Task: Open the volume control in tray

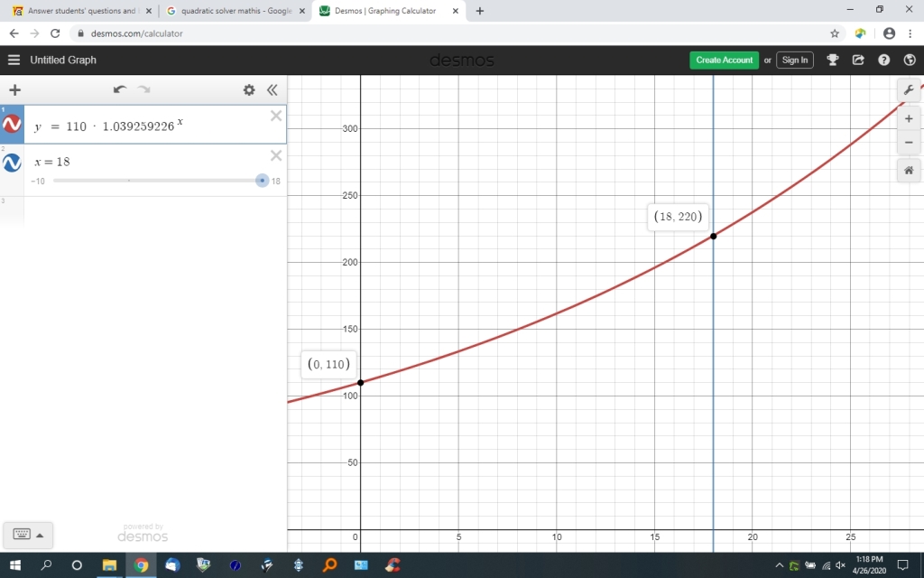Action: 841,565
